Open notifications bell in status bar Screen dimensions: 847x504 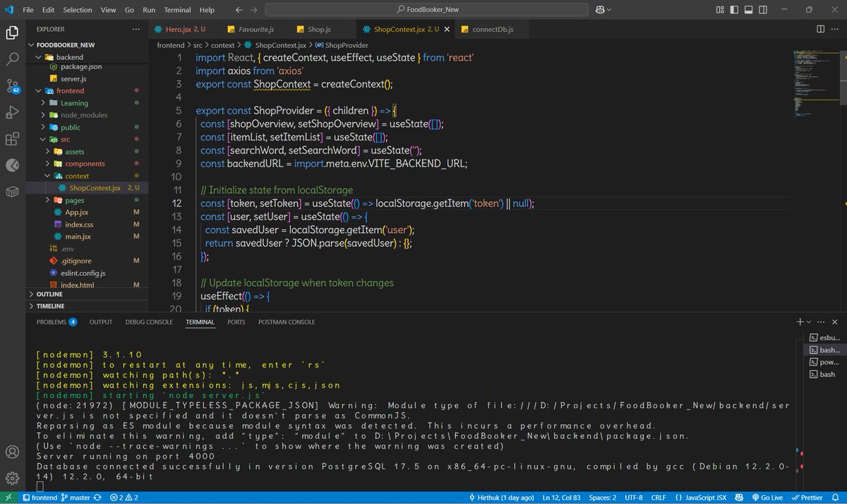click(x=836, y=497)
